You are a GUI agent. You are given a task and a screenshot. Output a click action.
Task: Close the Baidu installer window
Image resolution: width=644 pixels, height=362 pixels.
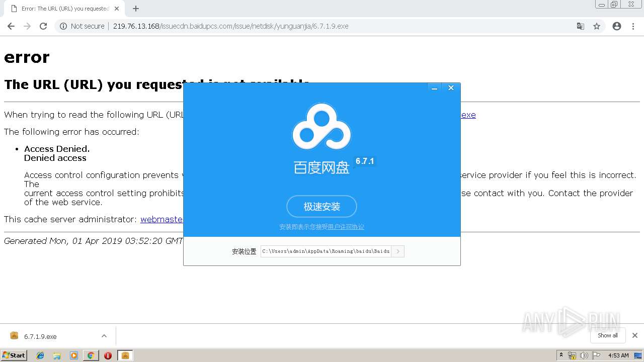(451, 88)
